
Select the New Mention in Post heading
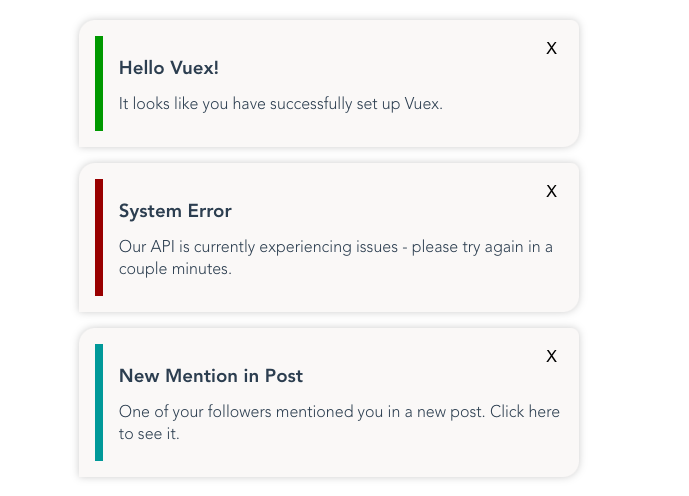coord(211,376)
